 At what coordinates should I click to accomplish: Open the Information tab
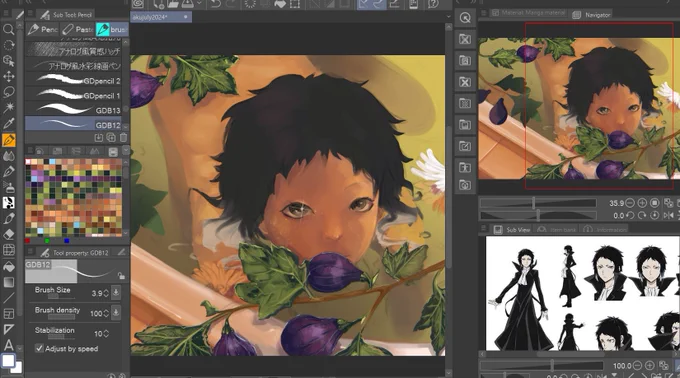(605, 229)
